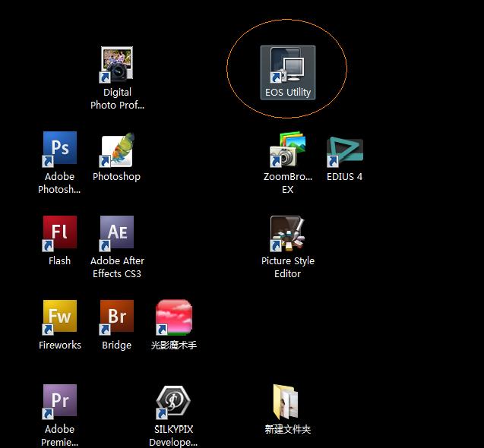Click the "Digital Photo Prof..." label
The height and width of the screenshot is (448, 484).
(x=117, y=99)
